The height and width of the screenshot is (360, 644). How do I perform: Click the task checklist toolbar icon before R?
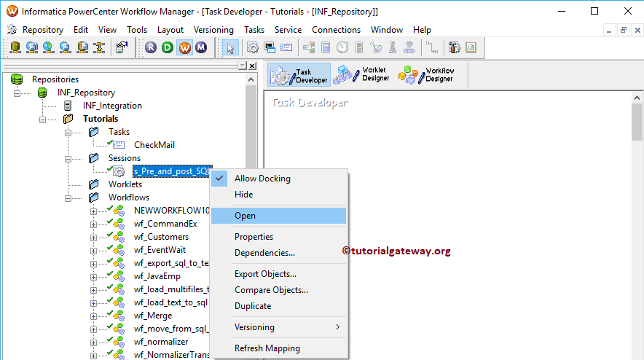[122, 47]
